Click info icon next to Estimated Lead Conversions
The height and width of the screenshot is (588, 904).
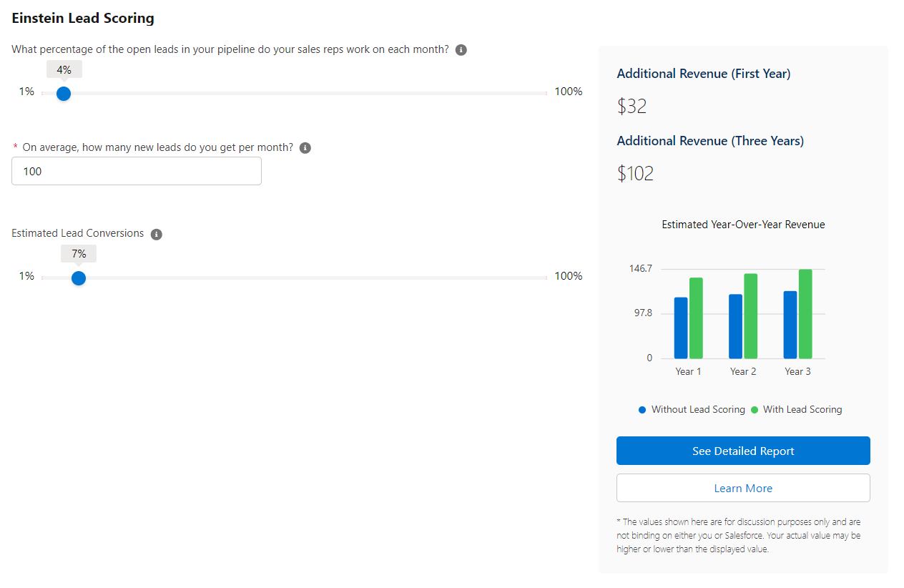pos(157,234)
